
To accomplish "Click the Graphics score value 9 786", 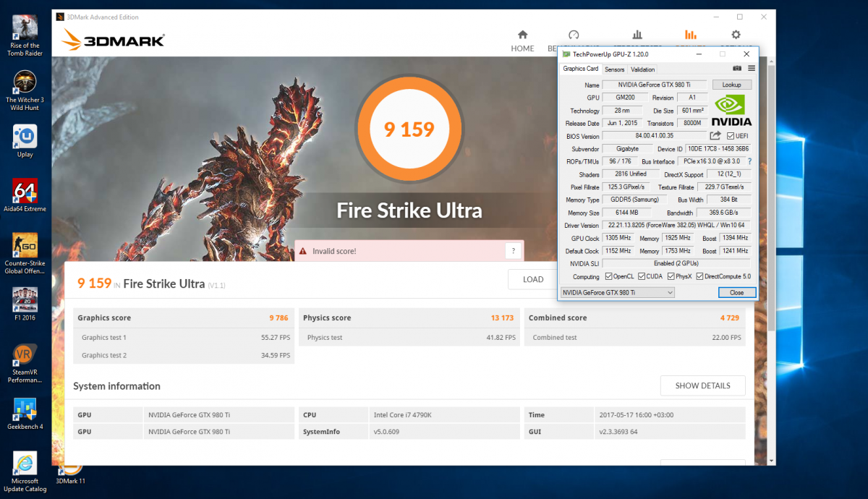I will (x=279, y=317).
